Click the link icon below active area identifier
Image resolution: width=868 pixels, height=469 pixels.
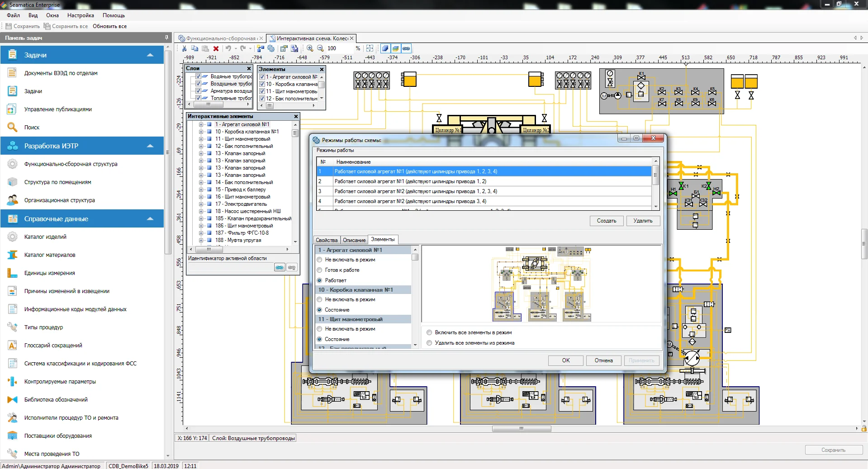280,267
